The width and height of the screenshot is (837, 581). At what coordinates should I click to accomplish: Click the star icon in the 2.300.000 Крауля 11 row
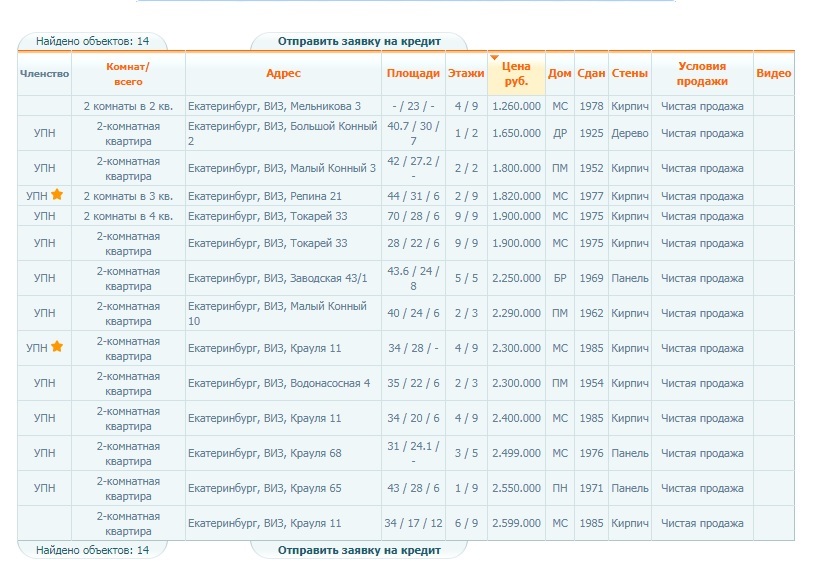point(57,347)
